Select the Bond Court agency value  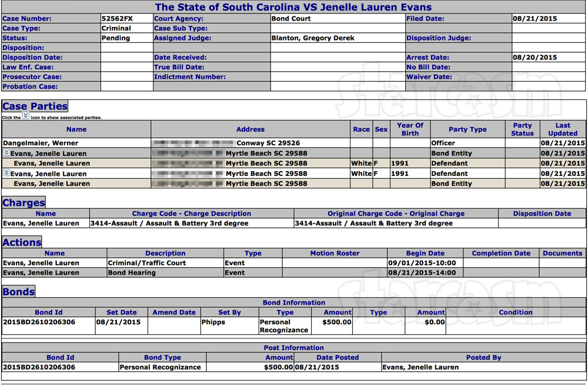291,18
